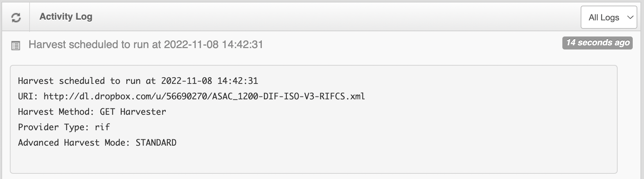Image resolution: width=644 pixels, height=179 pixels.
Task: Click the "URI:" label in log details
Action: (x=28, y=96)
